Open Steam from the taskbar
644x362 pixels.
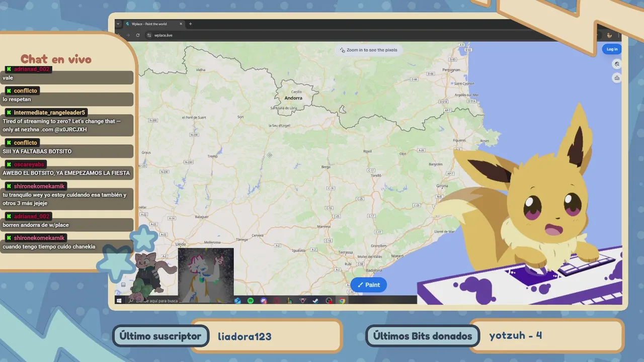pos(315,301)
